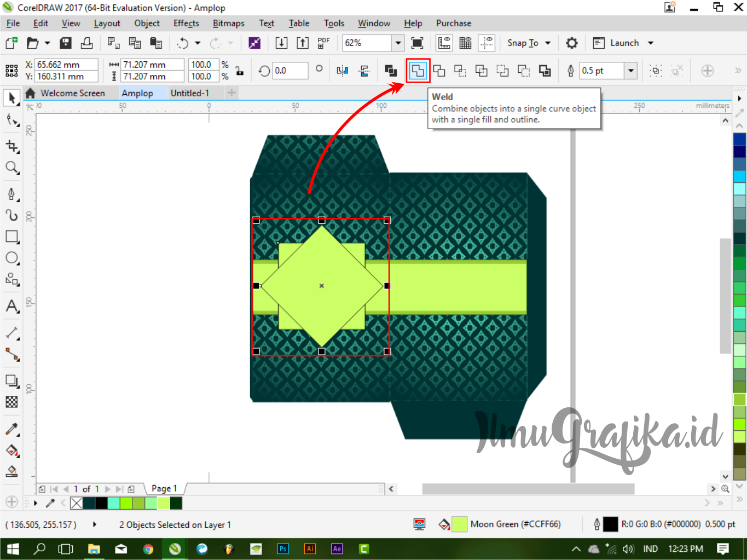Activate the Zoom tool in the toolbox
Screen dimensions: 747x560
point(11,168)
